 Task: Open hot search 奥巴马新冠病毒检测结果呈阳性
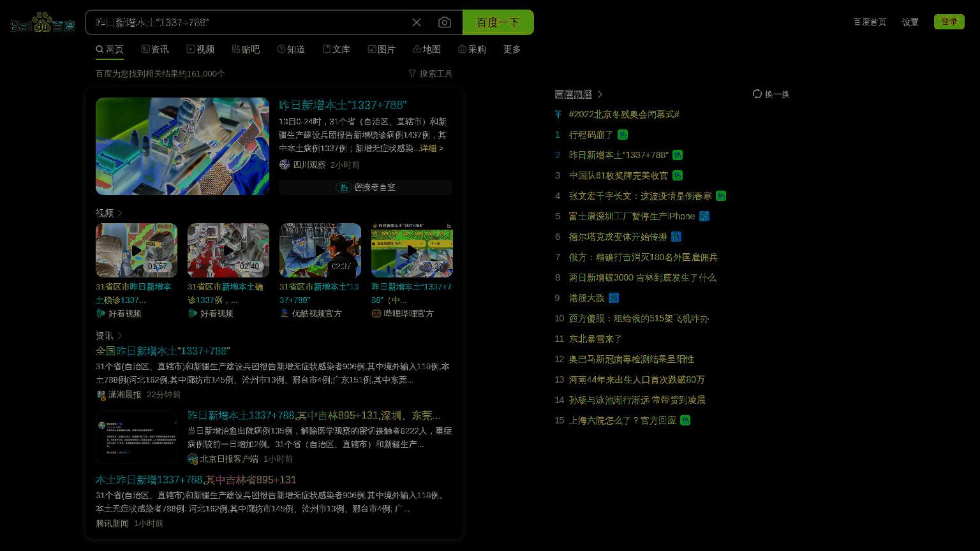pyautogui.click(x=632, y=359)
